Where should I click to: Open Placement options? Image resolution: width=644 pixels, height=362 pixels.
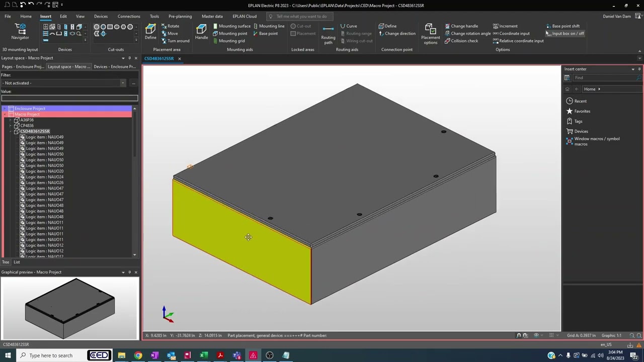[x=430, y=34]
